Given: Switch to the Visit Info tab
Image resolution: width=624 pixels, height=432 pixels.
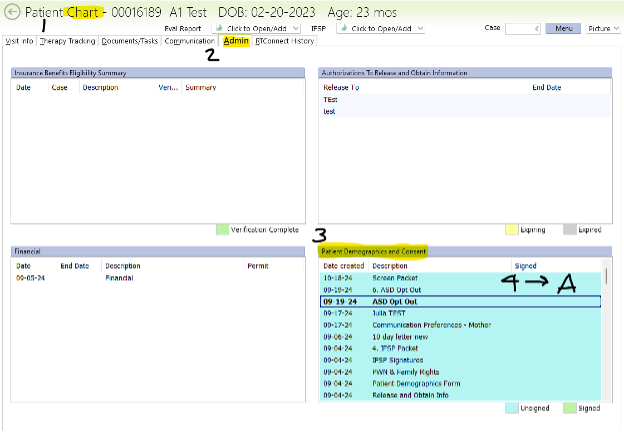Looking at the screenshot, I should coord(18,42).
